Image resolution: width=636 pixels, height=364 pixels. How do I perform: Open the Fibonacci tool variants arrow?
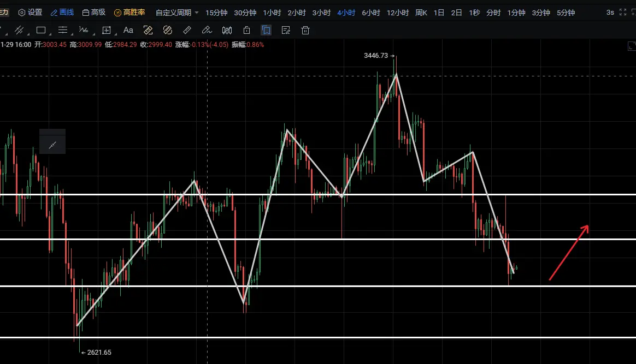point(93,34)
